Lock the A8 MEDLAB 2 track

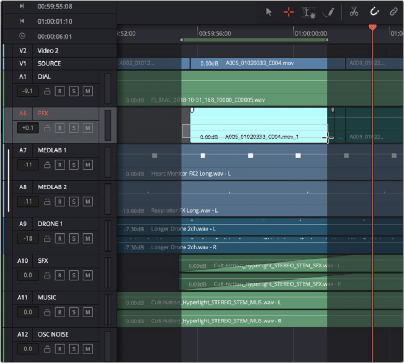pos(47,202)
